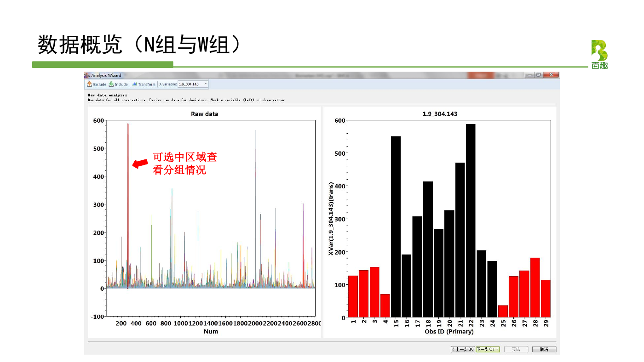Click the Include toolbar button

pyautogui.click(x=118, y=84)
